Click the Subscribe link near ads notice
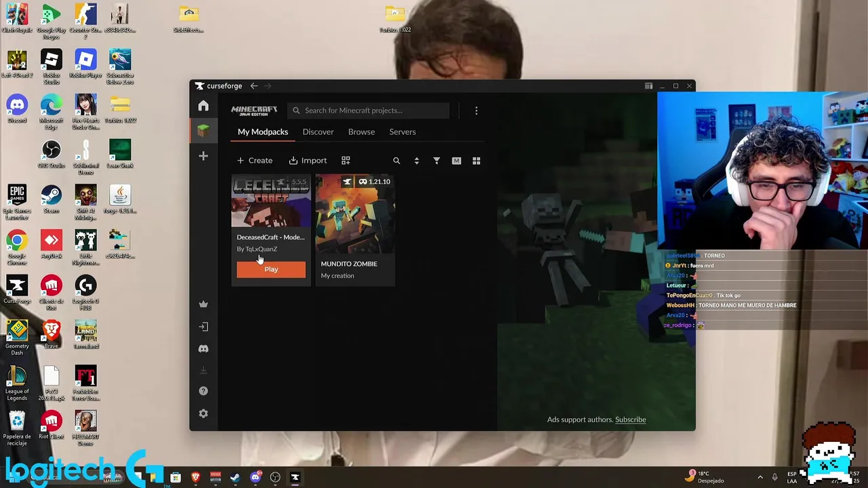Image resolution: width=868 pixels, height=488 pixels. (630, 420)
